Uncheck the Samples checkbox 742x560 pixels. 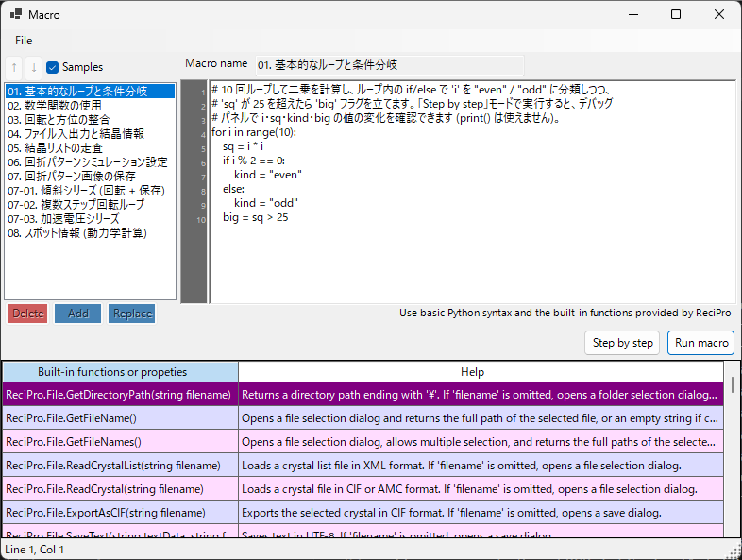[x=52, y=67]
